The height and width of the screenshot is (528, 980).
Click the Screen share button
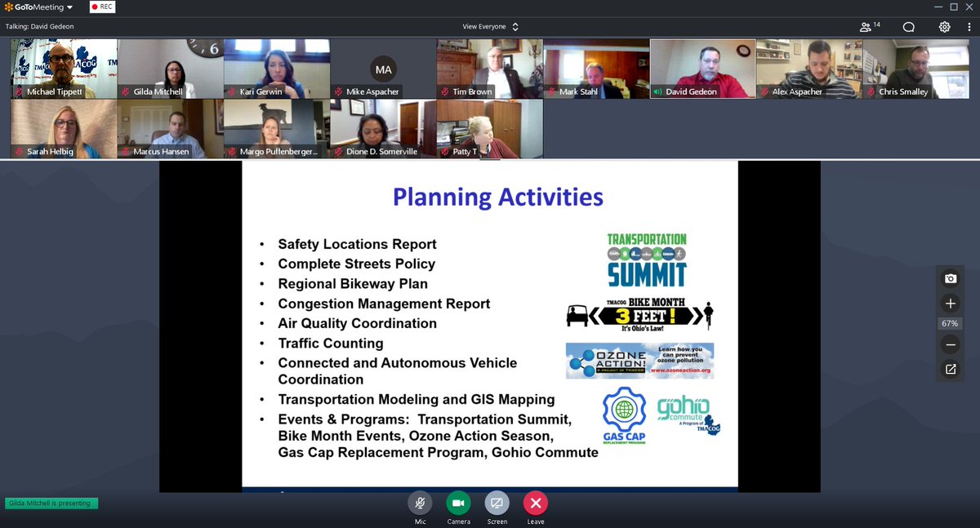[x=497, y=503]
